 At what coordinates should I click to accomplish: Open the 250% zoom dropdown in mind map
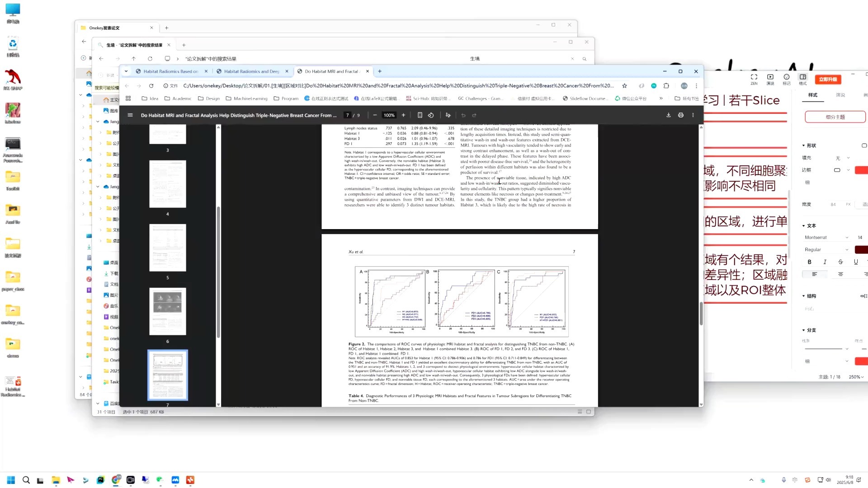[x=856, y=377]
